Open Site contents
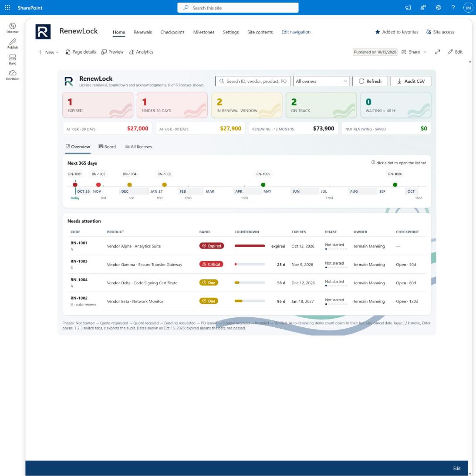 pos(260,32)
